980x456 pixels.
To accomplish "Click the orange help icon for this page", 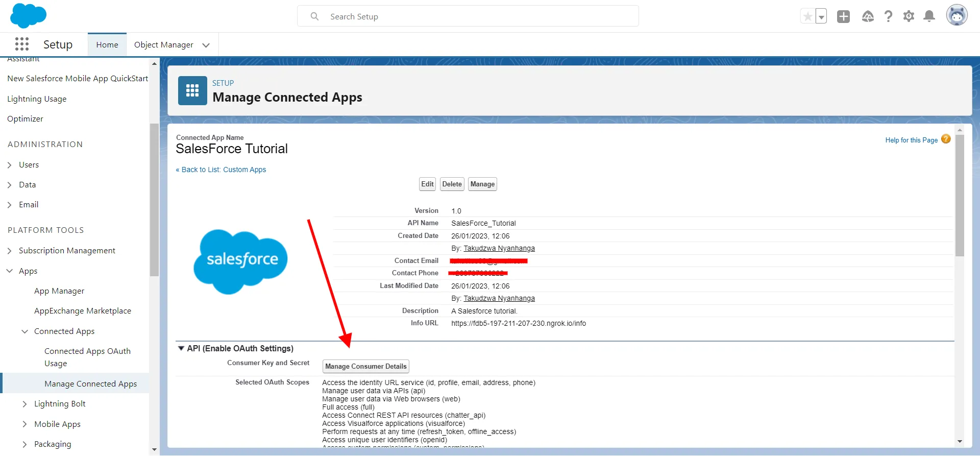I will [x=946, y=139].
